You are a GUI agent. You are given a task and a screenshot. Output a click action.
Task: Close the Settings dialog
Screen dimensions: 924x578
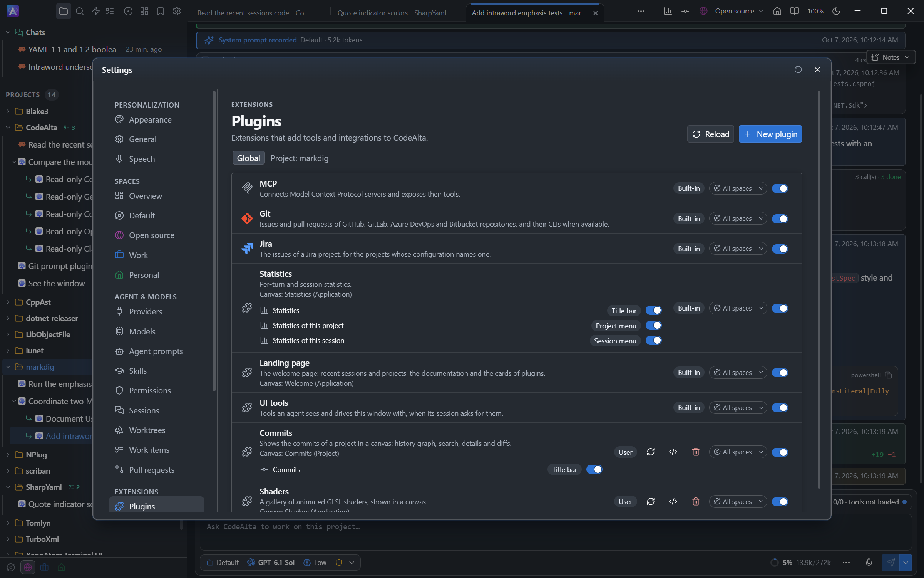pos(817,70)
